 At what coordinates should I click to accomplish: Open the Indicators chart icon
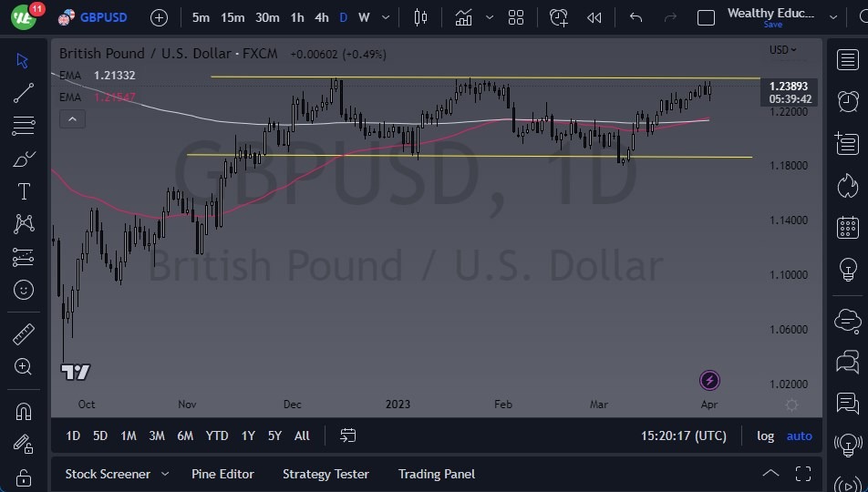coord(464,17)
